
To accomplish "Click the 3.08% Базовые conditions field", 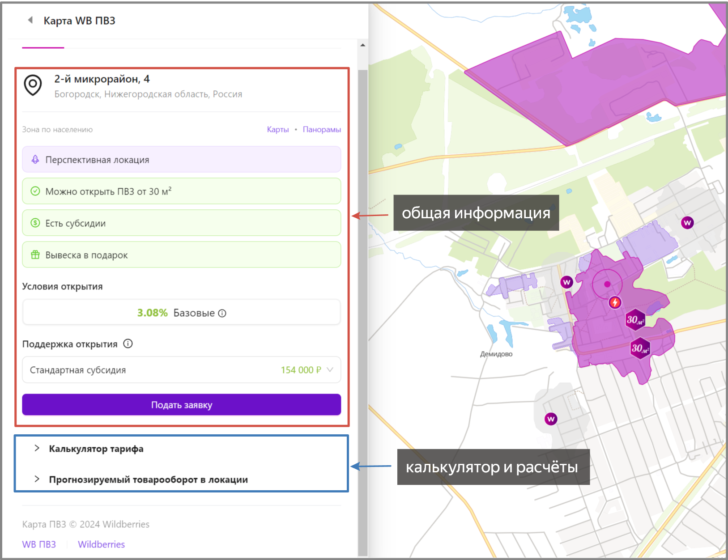I will tap(182, 313).
